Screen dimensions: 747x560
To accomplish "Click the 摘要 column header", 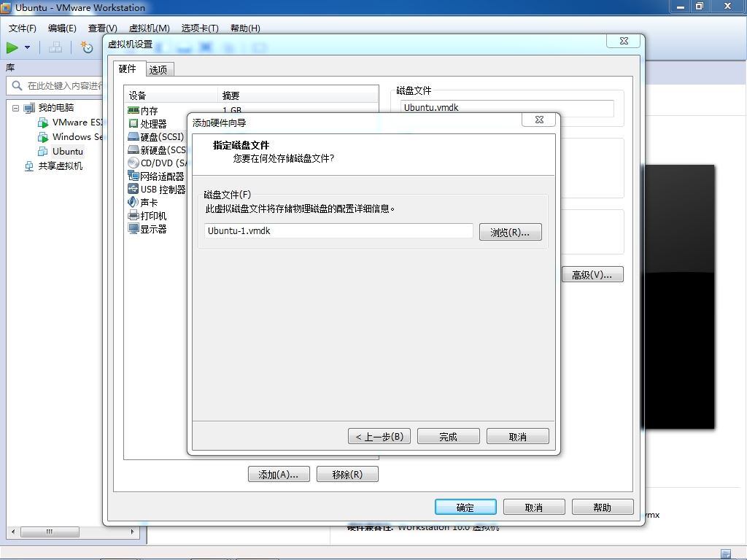I will click(298, 96).
